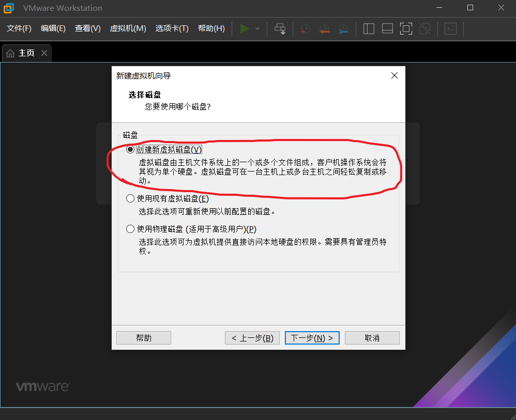The width and height of the screenshot is (516, 420).
Task: Click the Send Ctrl+Alt+Del toolbar icon
Action: (280, 28)
